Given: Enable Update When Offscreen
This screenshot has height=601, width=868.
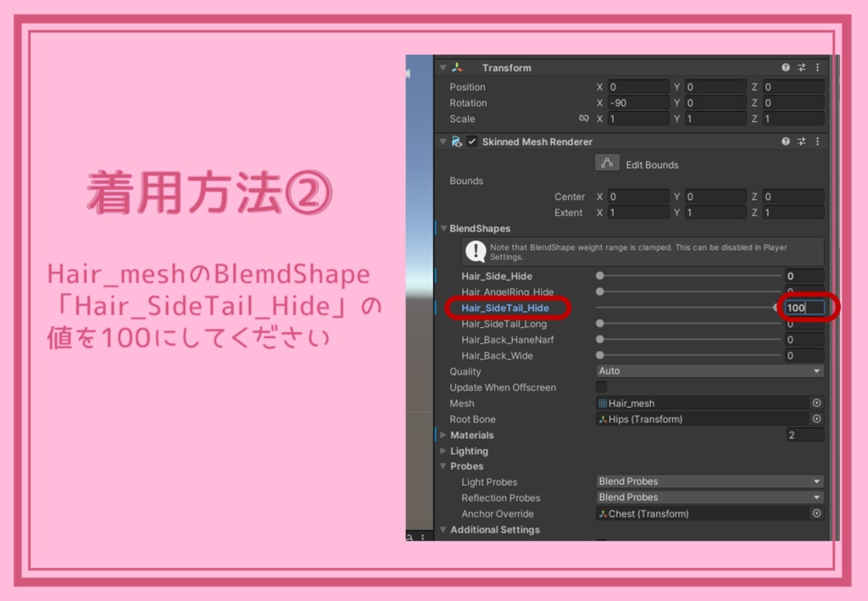Looking at the screenshot, I should 601,387.
